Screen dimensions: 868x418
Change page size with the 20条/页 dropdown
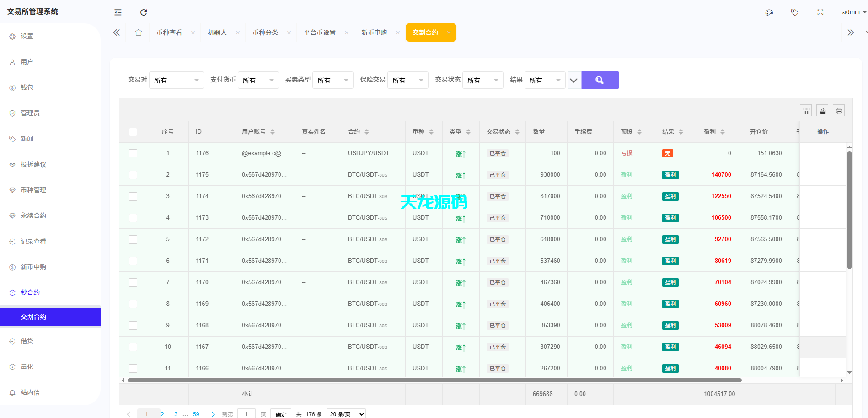pos(346,413)
